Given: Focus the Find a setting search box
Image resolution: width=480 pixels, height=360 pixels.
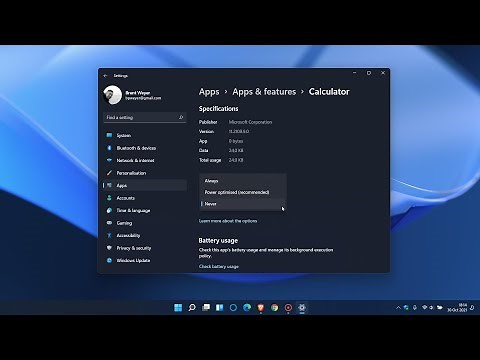Looking at the screenshot, I should (x=145, y=117).
